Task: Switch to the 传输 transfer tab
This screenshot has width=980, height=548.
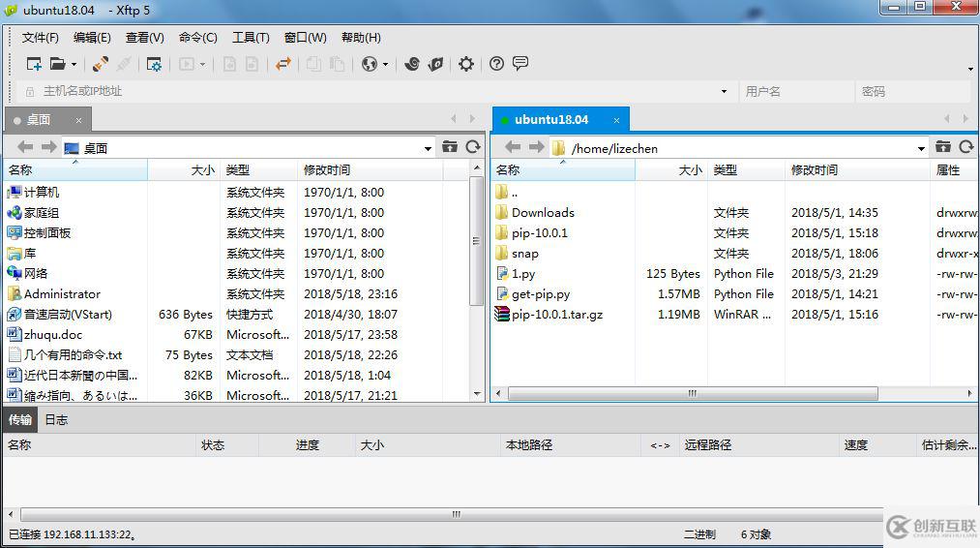Action: [20, 420]
